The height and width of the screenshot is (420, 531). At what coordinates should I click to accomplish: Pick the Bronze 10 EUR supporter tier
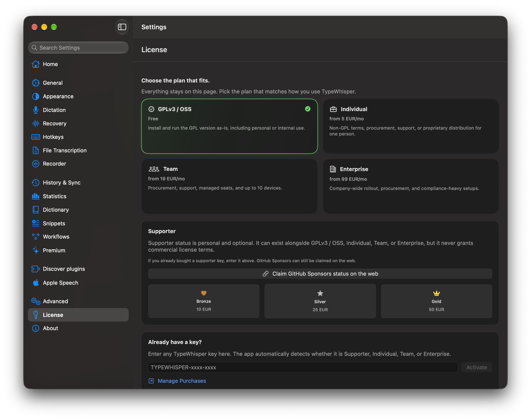(204, 301)
